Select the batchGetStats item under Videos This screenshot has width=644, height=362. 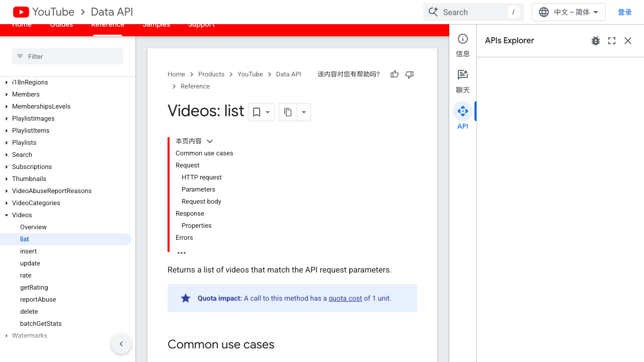(41, 324)
